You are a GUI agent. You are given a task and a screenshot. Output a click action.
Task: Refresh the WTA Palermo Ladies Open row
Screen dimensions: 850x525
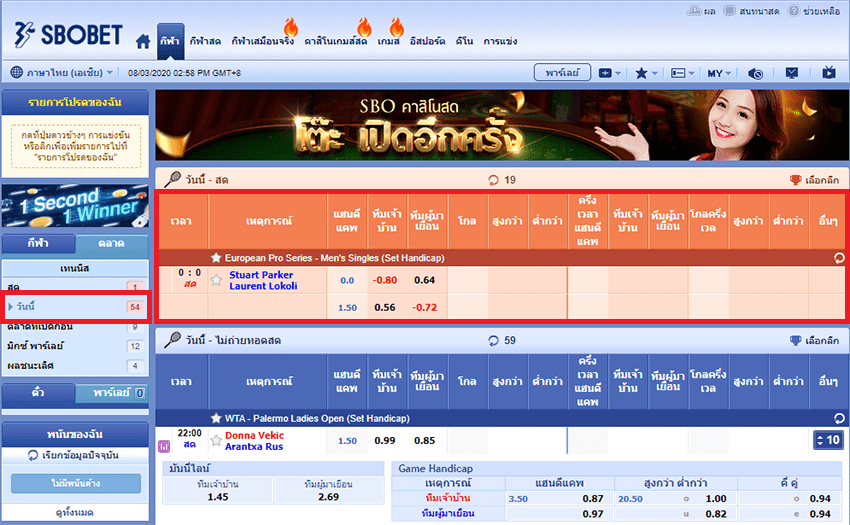(x=839, y=419)
